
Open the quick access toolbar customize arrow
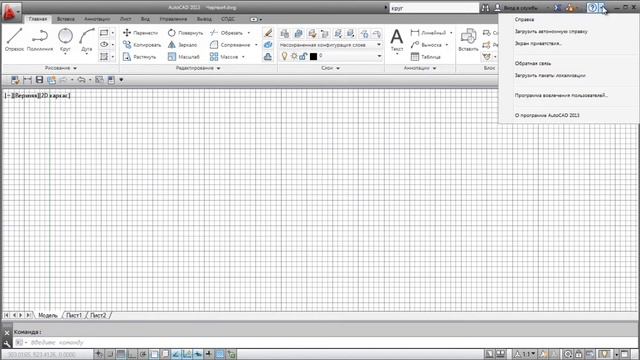[121, 80]
